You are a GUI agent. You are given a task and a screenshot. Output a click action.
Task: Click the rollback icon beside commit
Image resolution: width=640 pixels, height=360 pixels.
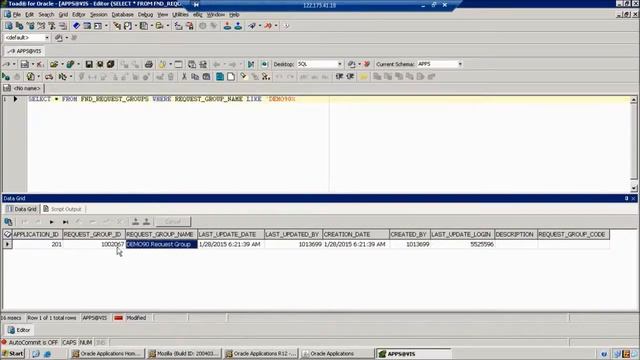point(238,26)
